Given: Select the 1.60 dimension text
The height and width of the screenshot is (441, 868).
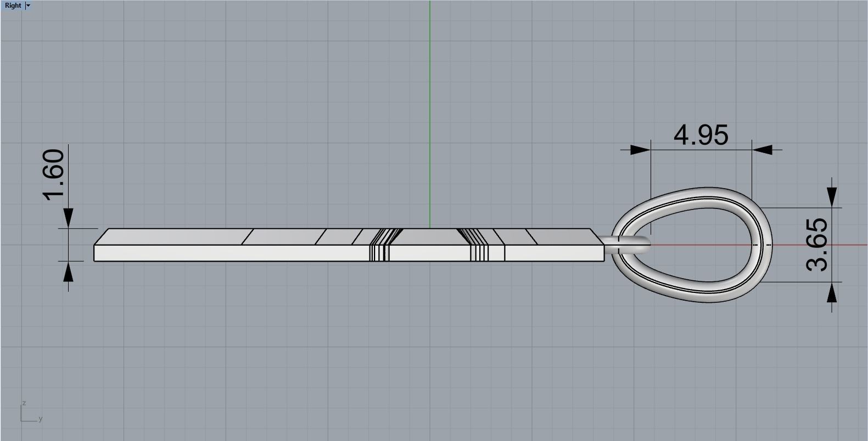Looking at the screenshot, I should (54, 174).
